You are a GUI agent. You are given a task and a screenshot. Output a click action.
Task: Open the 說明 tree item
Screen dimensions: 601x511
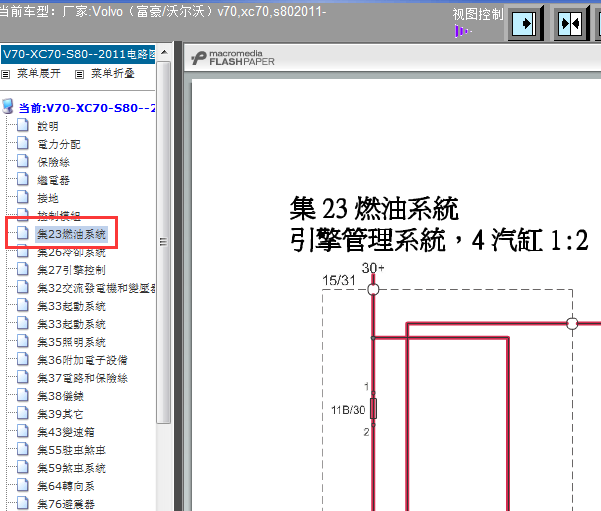coord(48,126)
